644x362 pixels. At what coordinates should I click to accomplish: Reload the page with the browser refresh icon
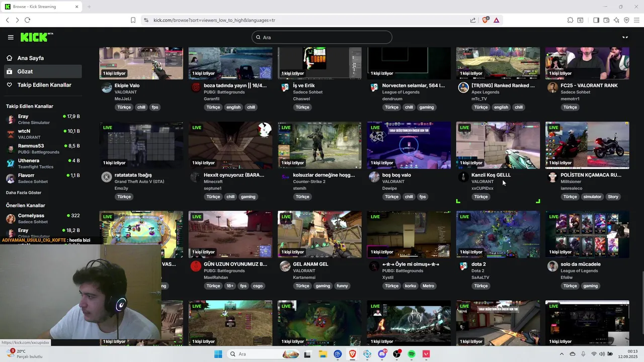pos(27,20)
